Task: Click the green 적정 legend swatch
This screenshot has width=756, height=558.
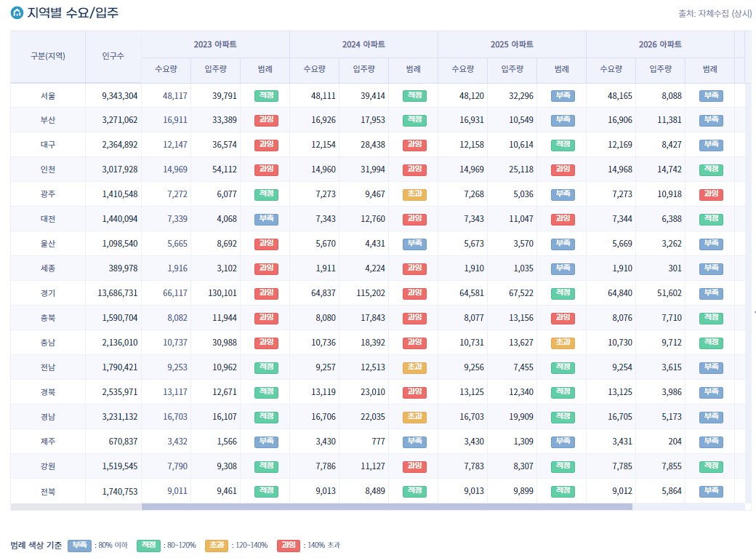Action: point(148,546)
